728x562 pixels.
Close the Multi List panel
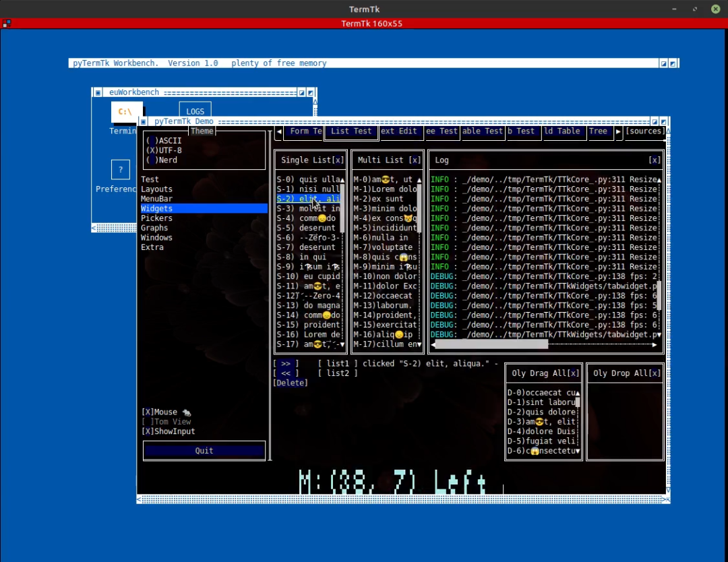point(415,160)
